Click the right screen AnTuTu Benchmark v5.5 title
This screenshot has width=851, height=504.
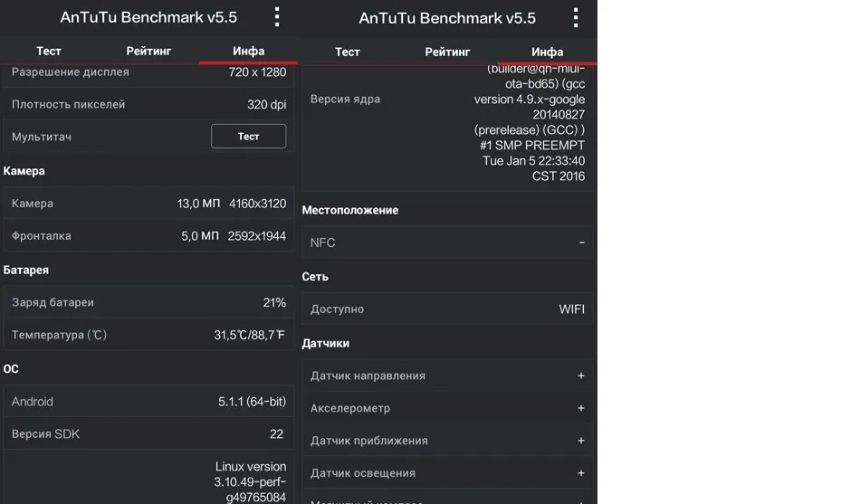(x=447, y=18)
